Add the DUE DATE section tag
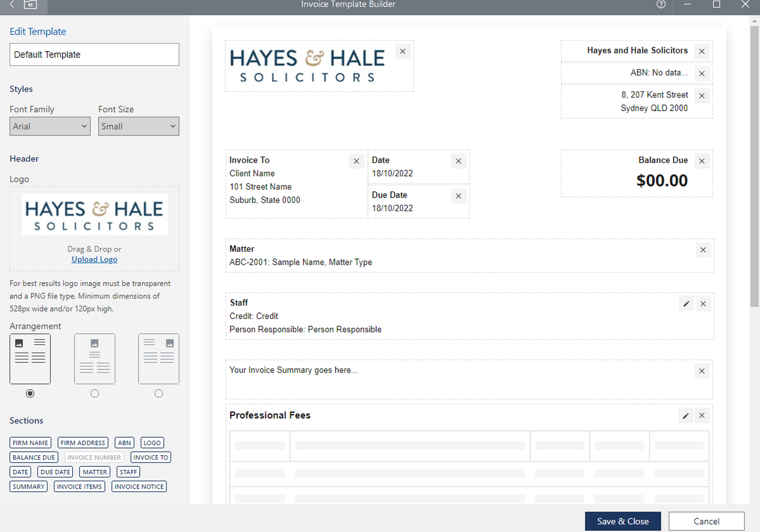 [55, 472]
